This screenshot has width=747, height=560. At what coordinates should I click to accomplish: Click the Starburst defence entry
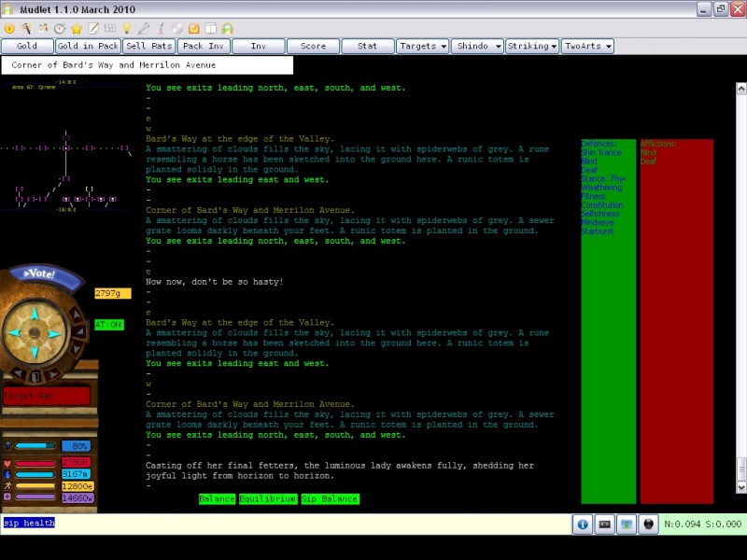coord(598,231)
